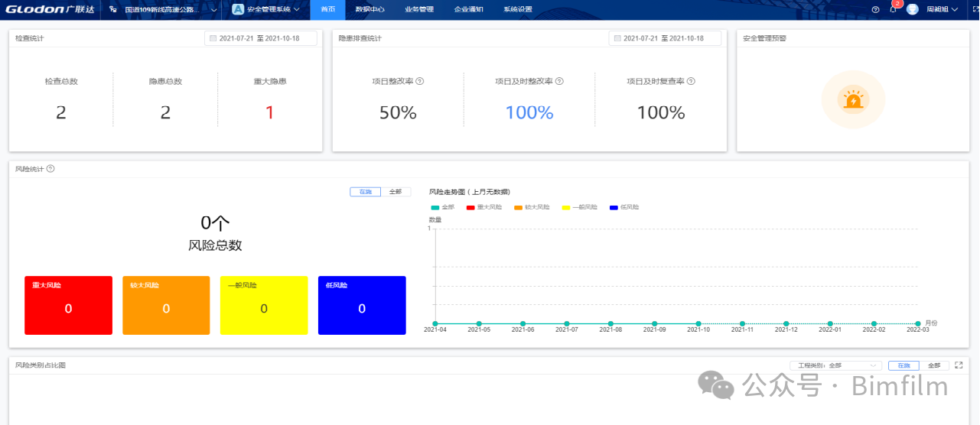Click the 风险走势图 chart title
Viewport: 980px width, 425px height.
(469, 192)
